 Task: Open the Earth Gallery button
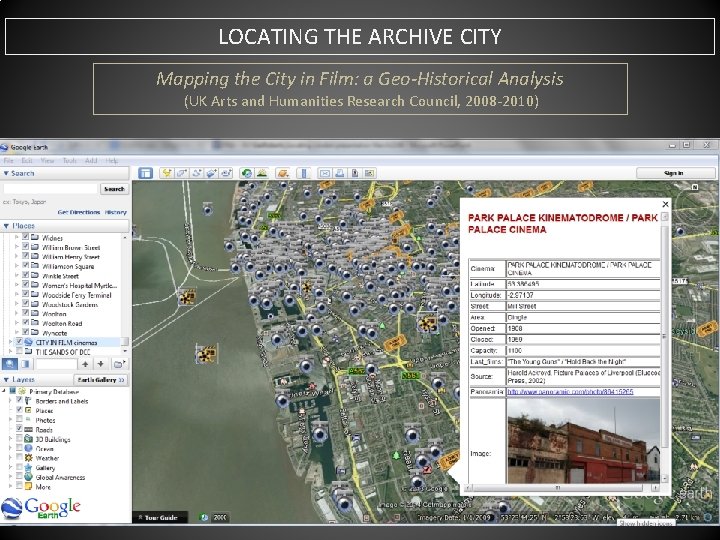tap(101, 380)
